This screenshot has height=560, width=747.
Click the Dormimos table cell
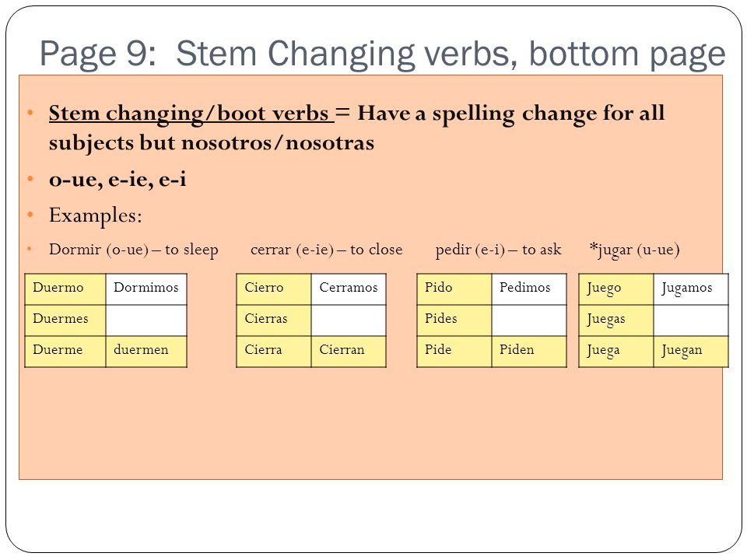coord(146,289)
